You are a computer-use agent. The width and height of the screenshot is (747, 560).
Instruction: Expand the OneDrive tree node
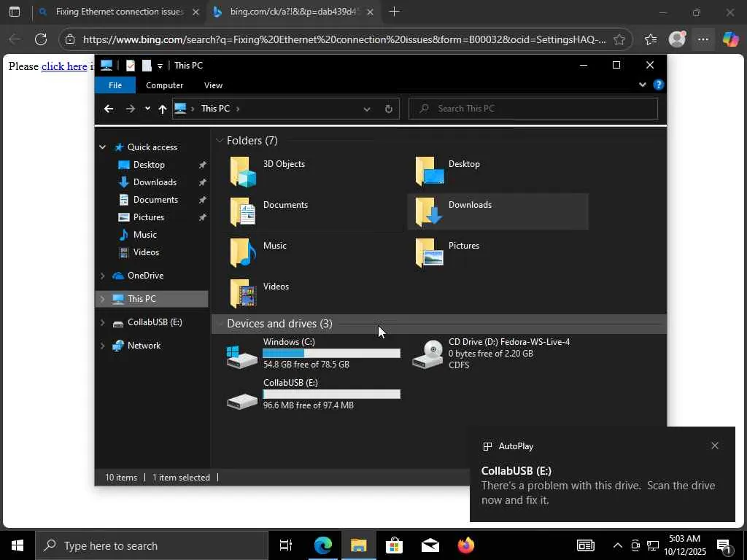[102, 275]
